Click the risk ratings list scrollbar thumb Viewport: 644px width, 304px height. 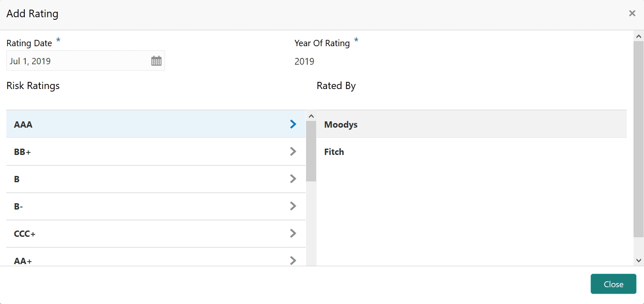311,151
